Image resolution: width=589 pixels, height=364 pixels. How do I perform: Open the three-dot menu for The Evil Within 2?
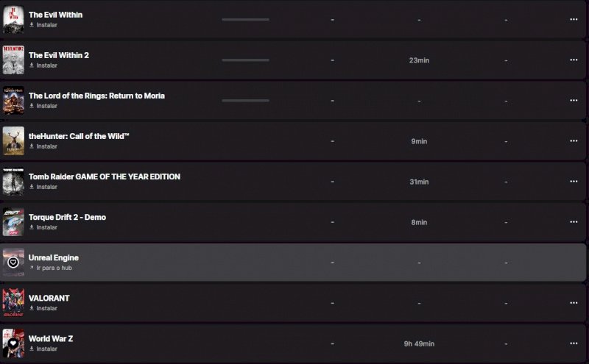coord(574,60)
